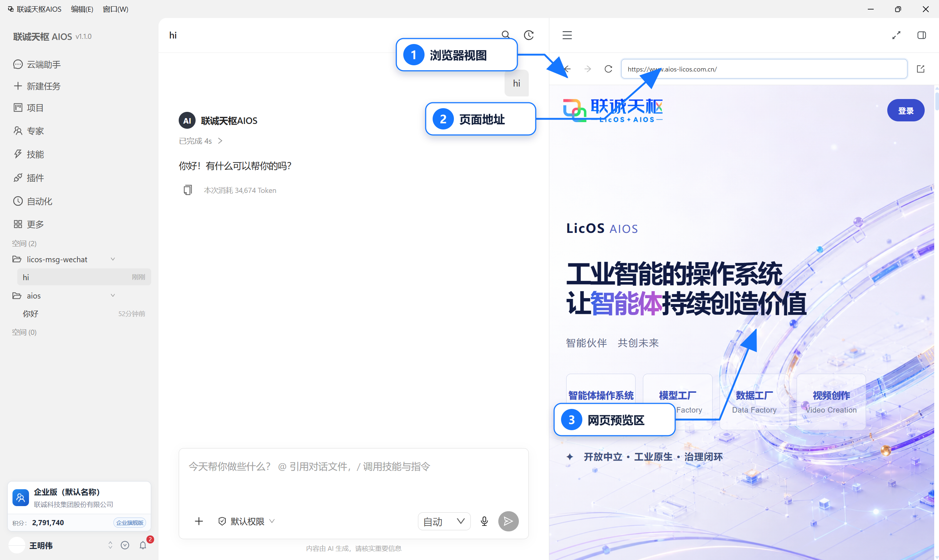This screenshot has width=939, height=560.
Task: Toggle the side panel layout icon
Action: [922, 35]
